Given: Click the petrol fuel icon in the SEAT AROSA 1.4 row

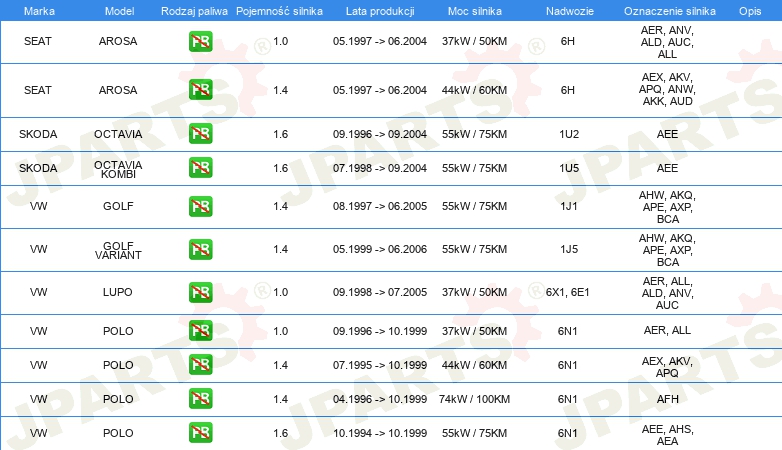Looking at the screenshot, I should (200, 90).
